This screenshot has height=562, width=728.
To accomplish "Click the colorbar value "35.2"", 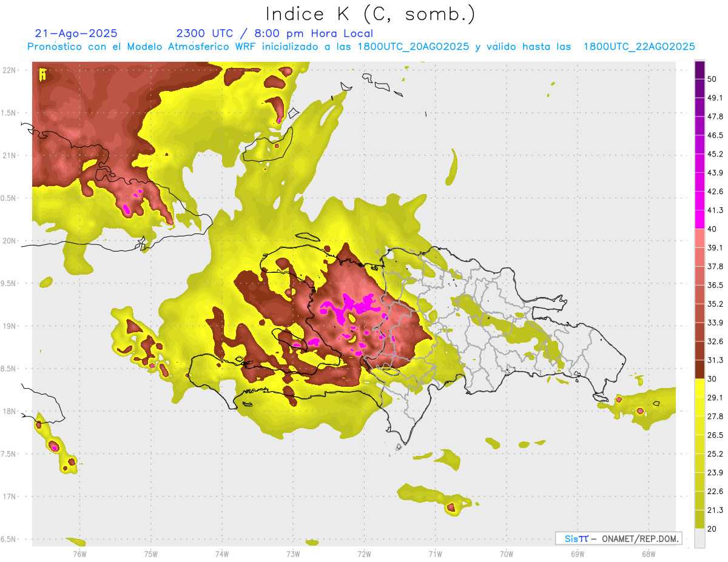I will 715,304.
